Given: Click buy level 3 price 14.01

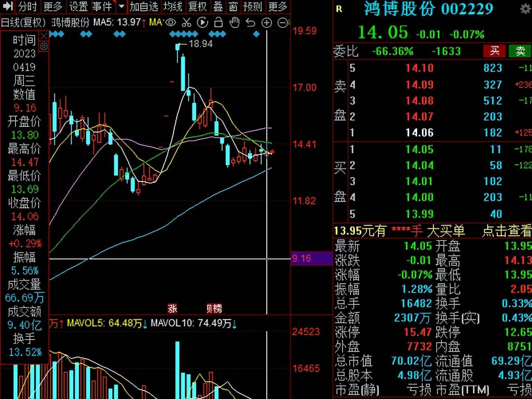Looking at the screenshot, I should [x=420, y=181].
